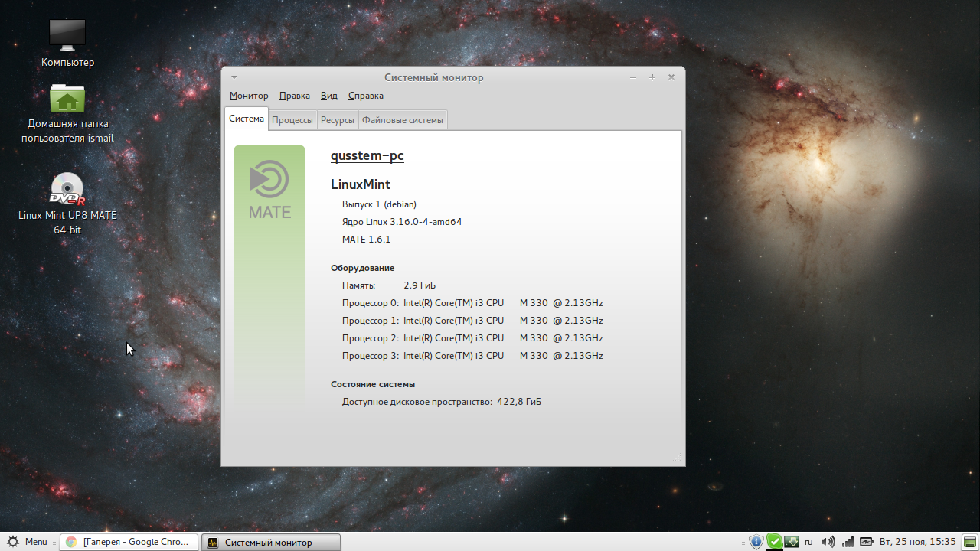980x551 pixels.
Task: Click the Процессор 1 row
Action: click(472, 321)
